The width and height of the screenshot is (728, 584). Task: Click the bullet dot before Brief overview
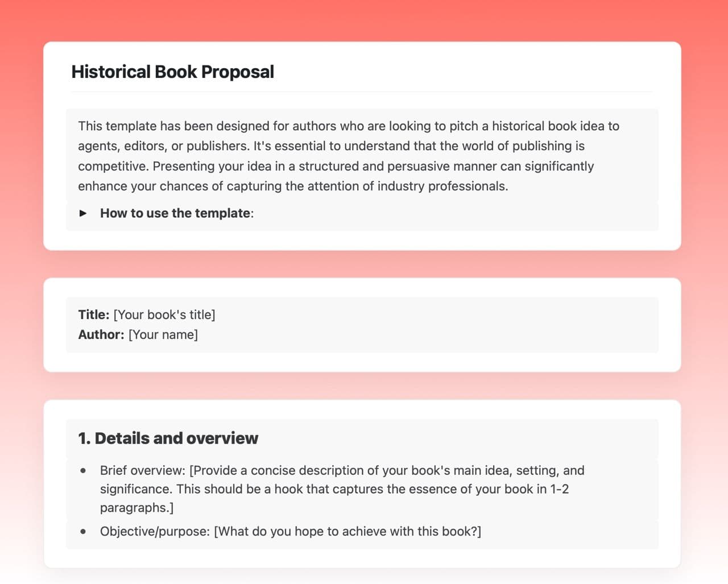point(84,471)
